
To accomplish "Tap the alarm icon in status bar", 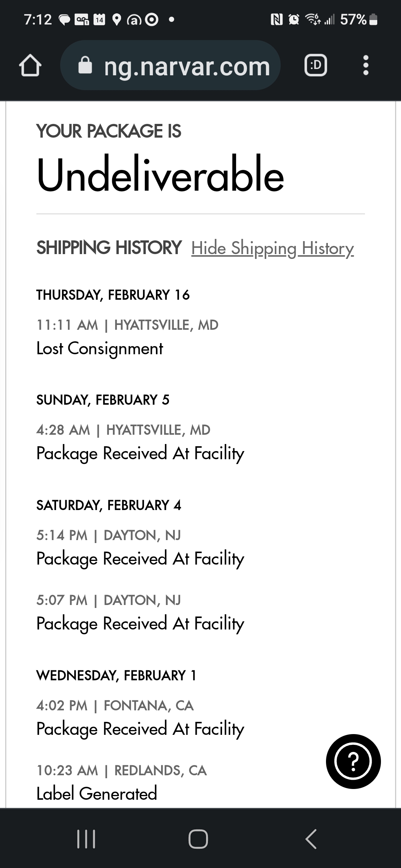I will pyautogui.click(x=294, y=19).
